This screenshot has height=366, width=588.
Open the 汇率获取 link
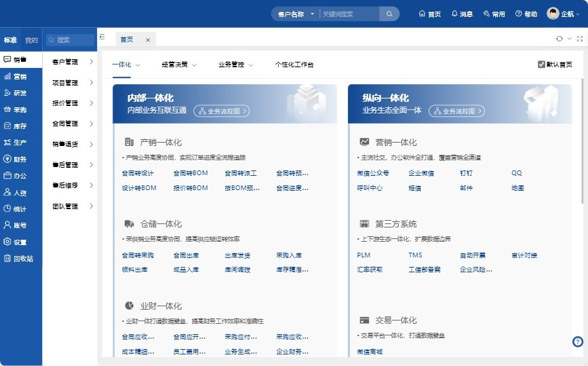370,270
